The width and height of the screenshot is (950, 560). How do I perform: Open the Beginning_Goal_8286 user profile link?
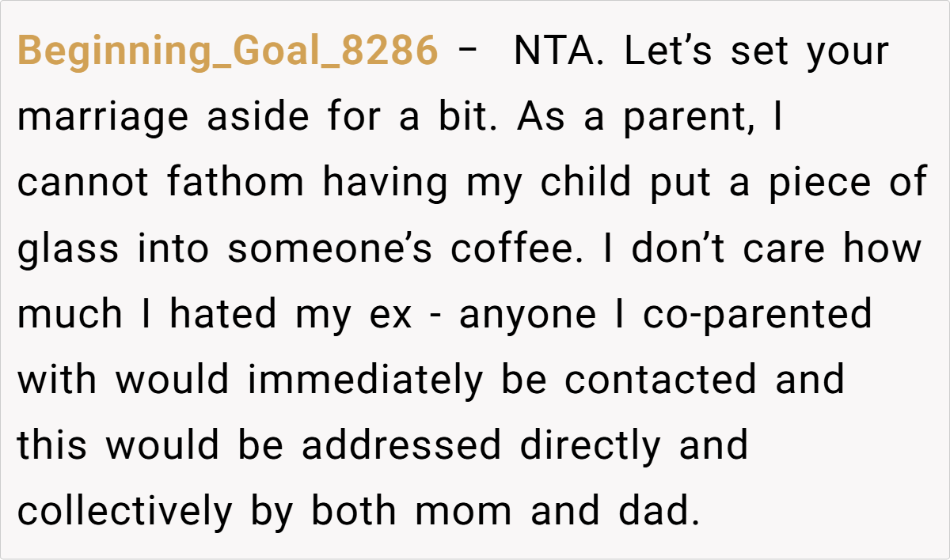[227, 52]
